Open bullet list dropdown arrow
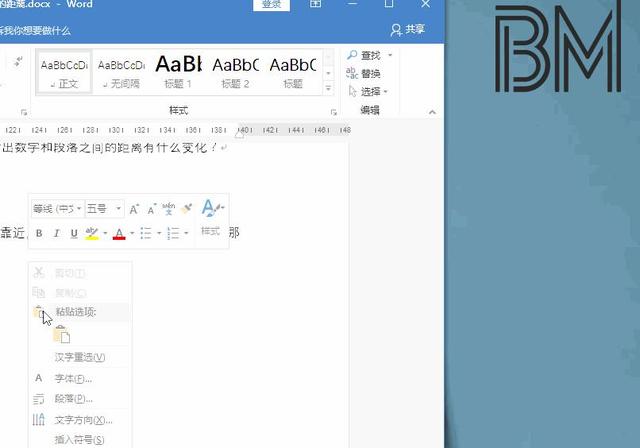 pos(159,233)
